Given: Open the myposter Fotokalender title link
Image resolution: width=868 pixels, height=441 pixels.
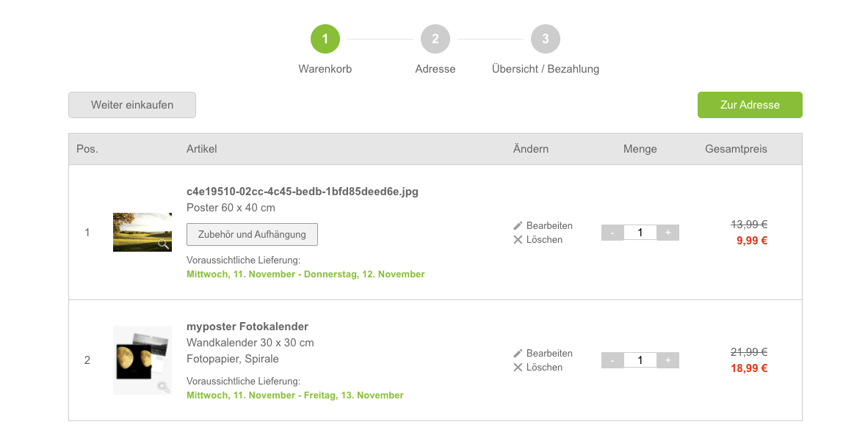Looking at the screenshot, I should 247,327.
